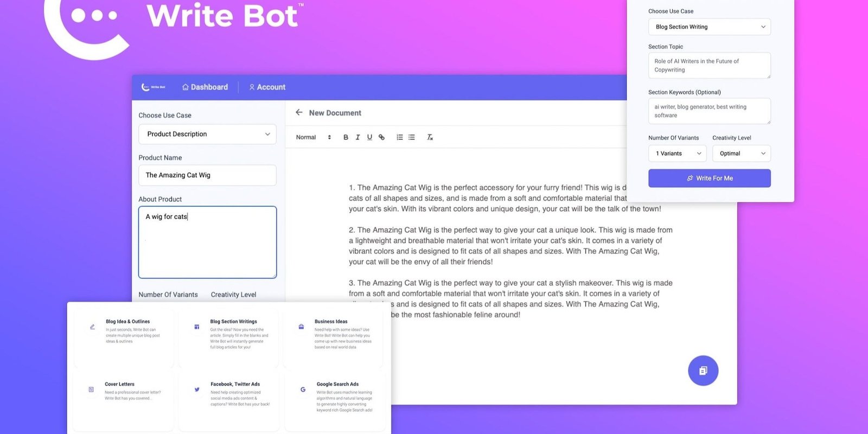Image resolution: width=868 pixels, height=434 pixels.
Task: Apply underline formatting from toolbar
Action: click(369, 137)
